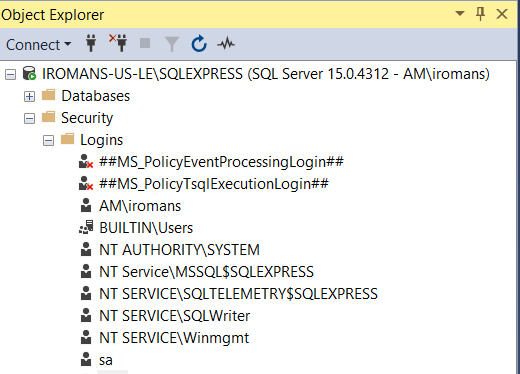520x374 pixels.
Task: Select NT SERVICE\SQLWriter login
Action: (174, 316)
